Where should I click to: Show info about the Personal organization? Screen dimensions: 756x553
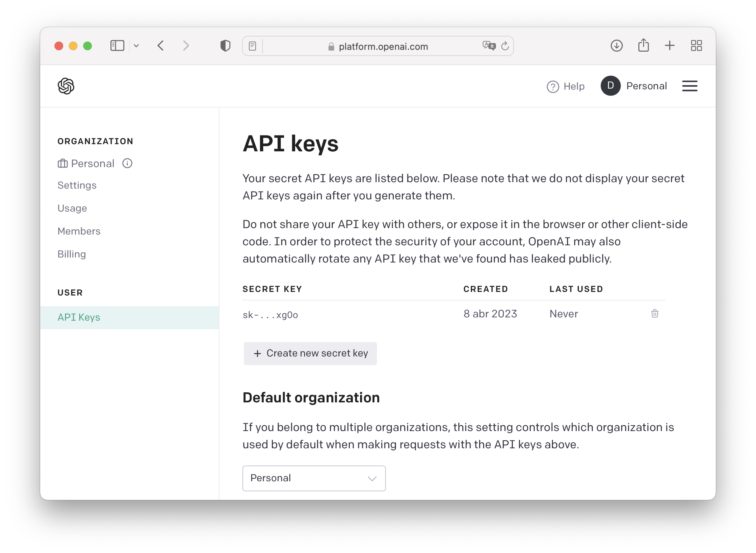pyautogui.click(x=127, y=164)
